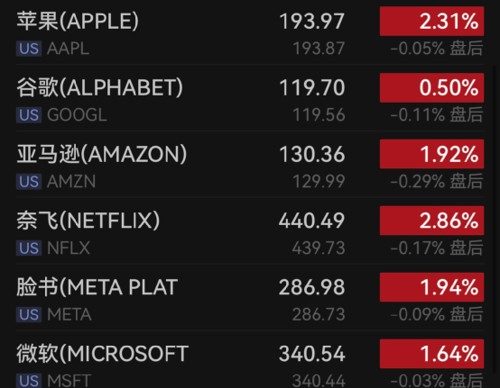Open the Apple (APPLE) stock row
The width and height of the screenshot is (500, 388).
tap(250, 33)
